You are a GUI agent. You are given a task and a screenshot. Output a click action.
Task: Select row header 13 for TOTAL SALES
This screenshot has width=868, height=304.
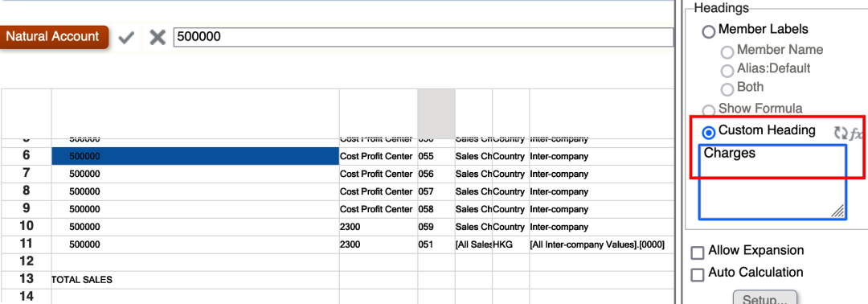point(26,279)
